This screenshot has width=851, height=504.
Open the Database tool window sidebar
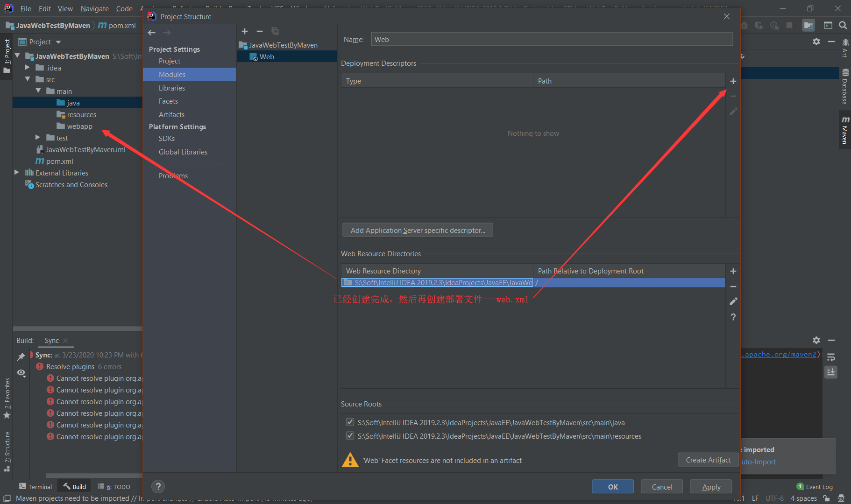(x=845, y=87)
